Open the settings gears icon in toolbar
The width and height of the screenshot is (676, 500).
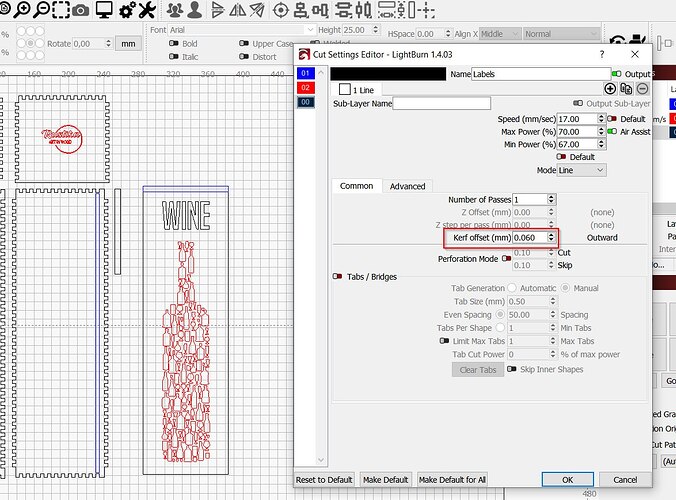pos(127,11)
